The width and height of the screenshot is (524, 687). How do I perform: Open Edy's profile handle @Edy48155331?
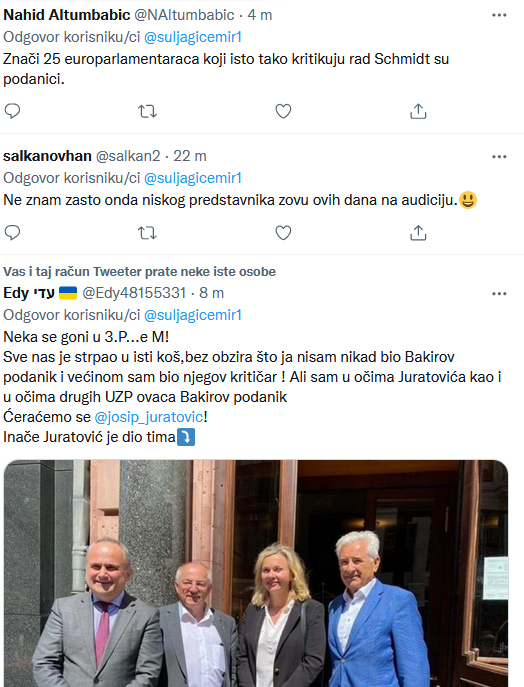pos(134,293)
